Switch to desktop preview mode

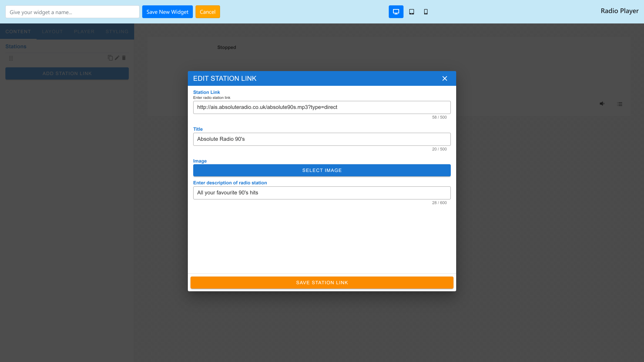click(396, 12)
